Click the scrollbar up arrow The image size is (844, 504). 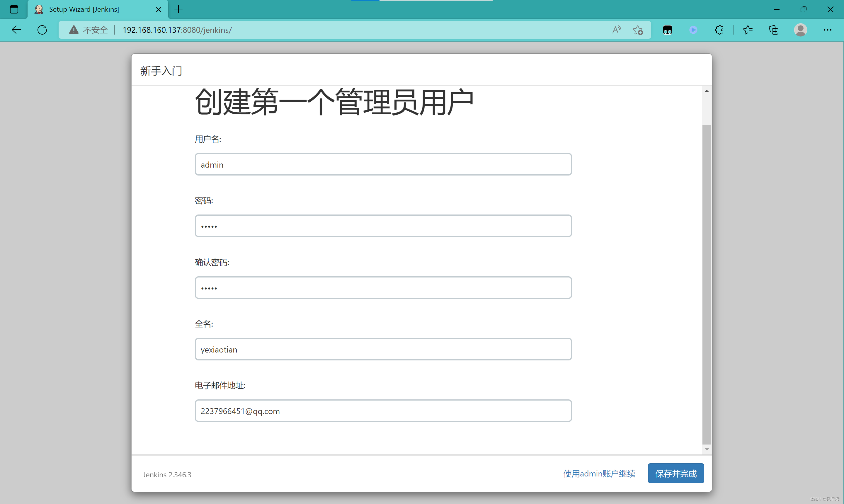tap(707, 91)
